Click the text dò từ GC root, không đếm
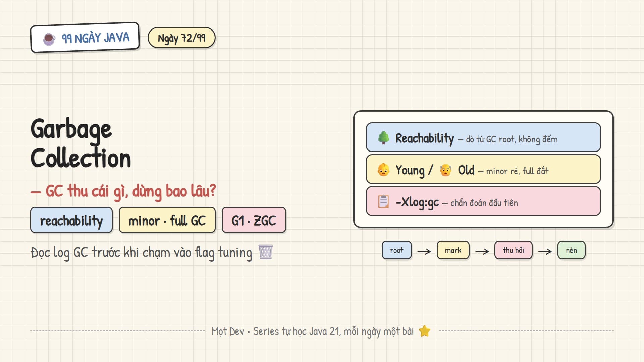Screen dimensions: 644x362 pos(512,139)
